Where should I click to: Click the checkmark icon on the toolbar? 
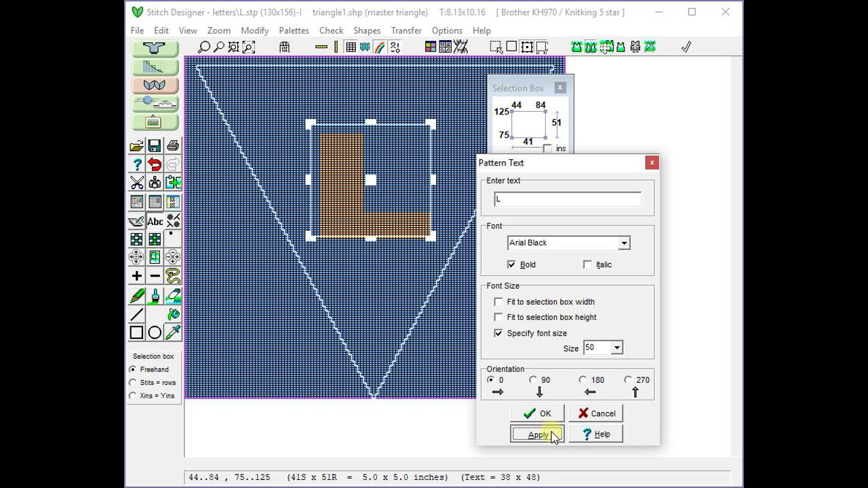coord(686,47)
